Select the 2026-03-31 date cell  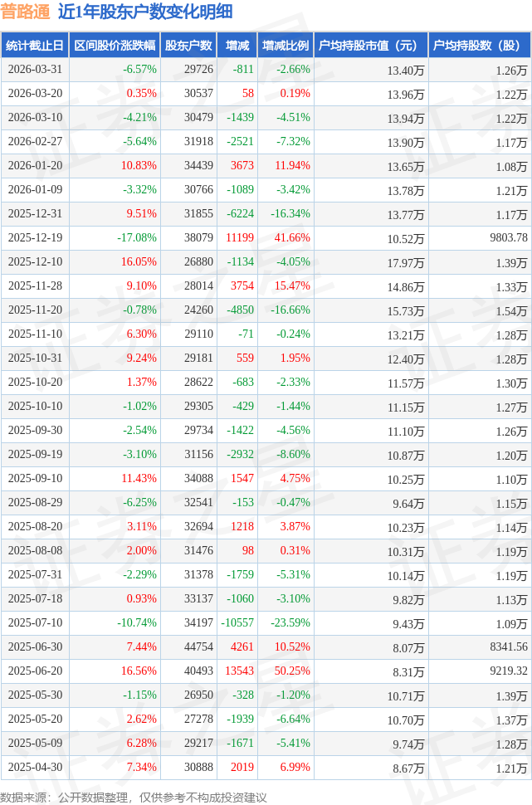tap(34, 70)
